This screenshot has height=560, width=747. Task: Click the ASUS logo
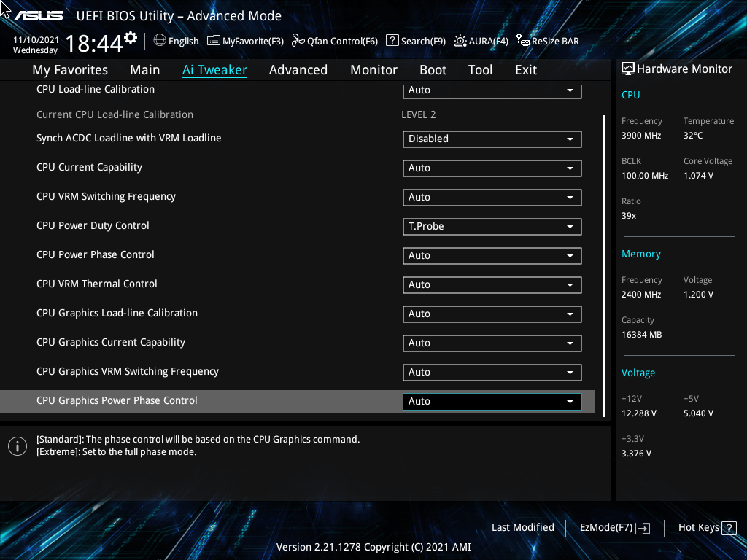coord(38,16)
